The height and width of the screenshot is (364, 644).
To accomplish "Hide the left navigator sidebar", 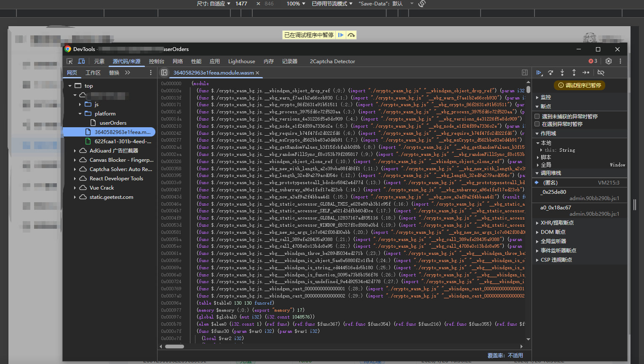I will click(x=164, y=72).
